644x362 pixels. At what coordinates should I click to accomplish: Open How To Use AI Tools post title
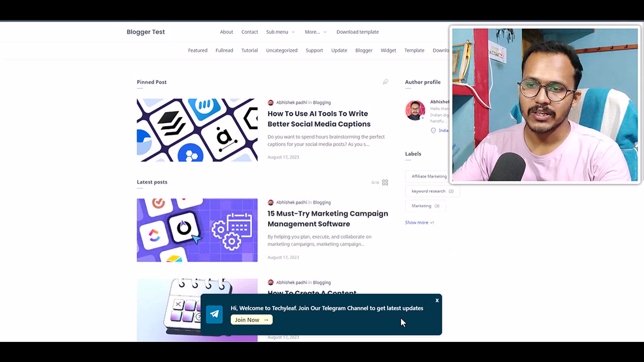(319, 119)
